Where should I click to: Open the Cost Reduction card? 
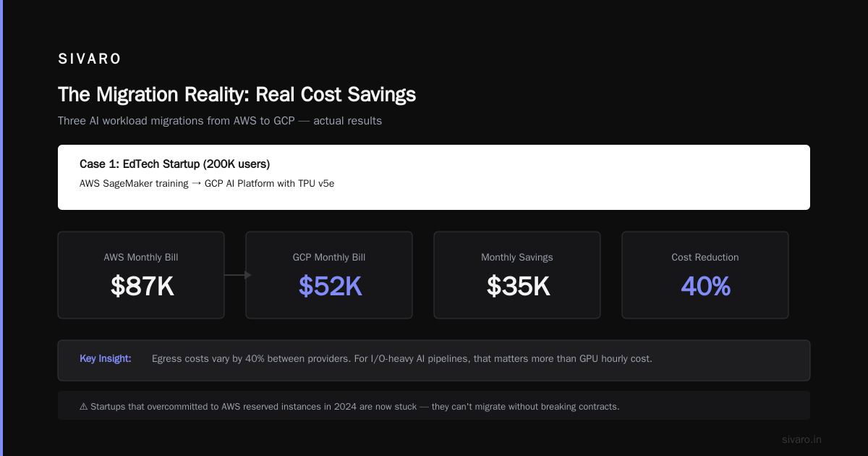click(x=705, y=275)
